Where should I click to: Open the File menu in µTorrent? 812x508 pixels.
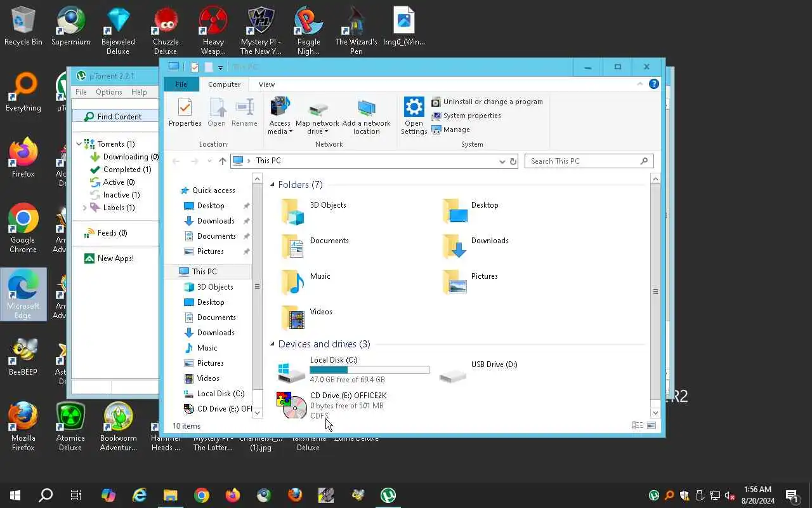[x=81, y=92]
